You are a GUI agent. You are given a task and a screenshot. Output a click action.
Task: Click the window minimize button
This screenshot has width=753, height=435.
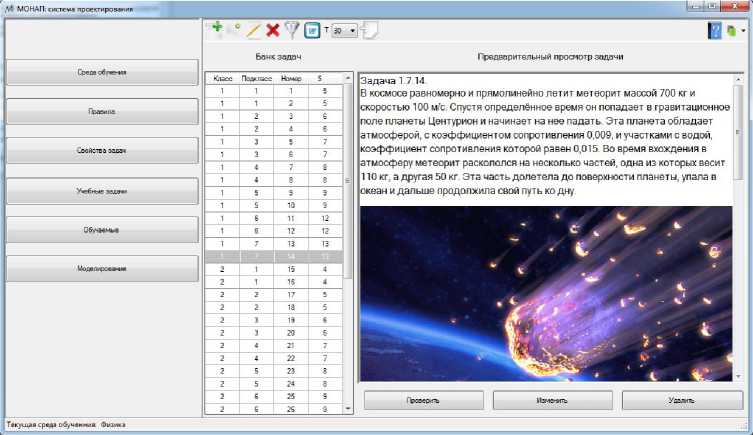coord(694,6)
